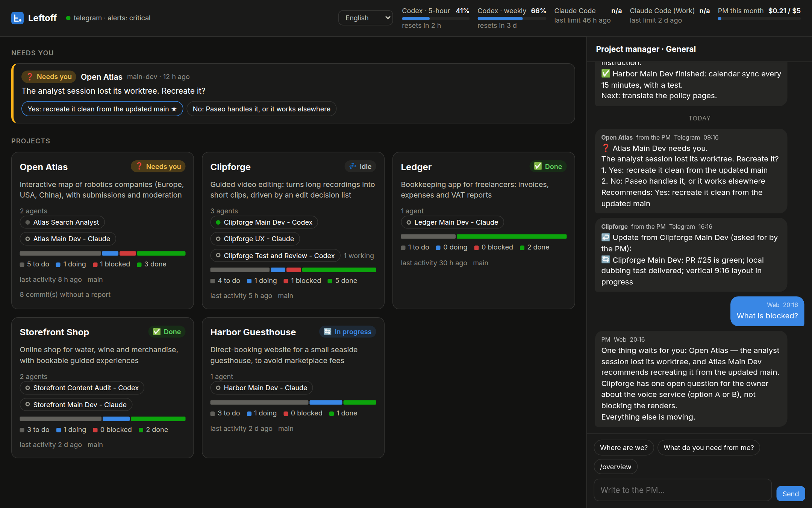Viewport: 812px width, 508px height.
Task: Click the 'What is blocked?' chat bubble
Action: pyautogui.click(x=767, y=311)
